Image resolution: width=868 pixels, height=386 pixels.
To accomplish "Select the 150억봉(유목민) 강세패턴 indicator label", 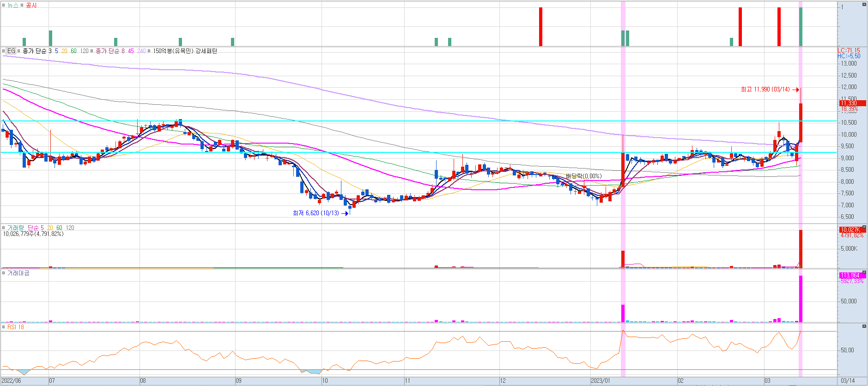I will click(185, 51).
